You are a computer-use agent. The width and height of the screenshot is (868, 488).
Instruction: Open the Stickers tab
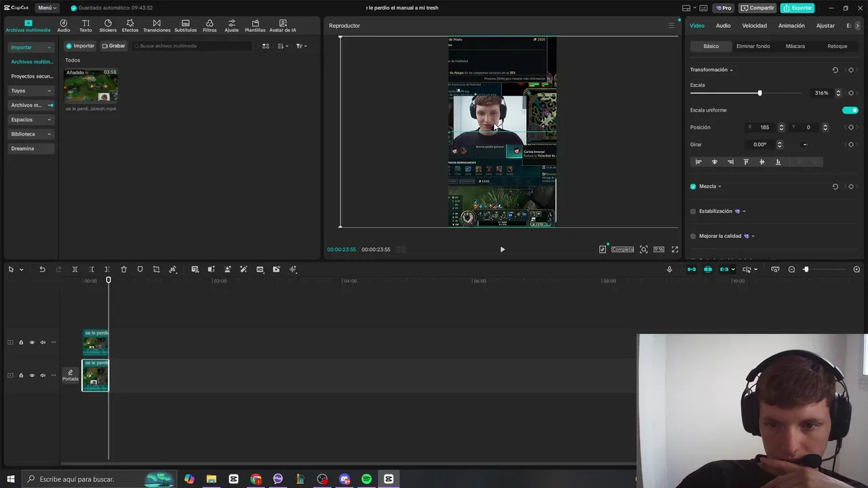(x=108, y=26)
